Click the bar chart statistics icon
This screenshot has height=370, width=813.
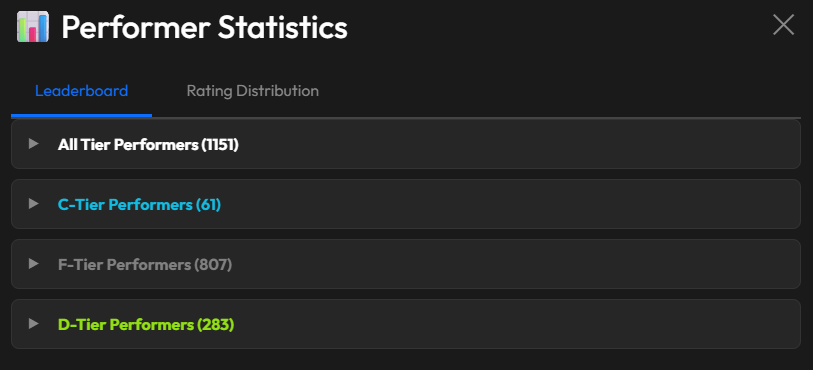click(33, 26)
